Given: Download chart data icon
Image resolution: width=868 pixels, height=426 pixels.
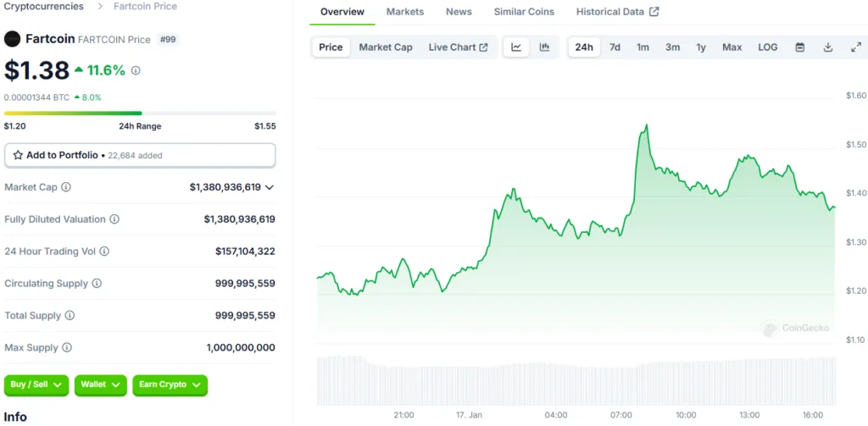Looking at the screenshot, I should tap(828, 47).
